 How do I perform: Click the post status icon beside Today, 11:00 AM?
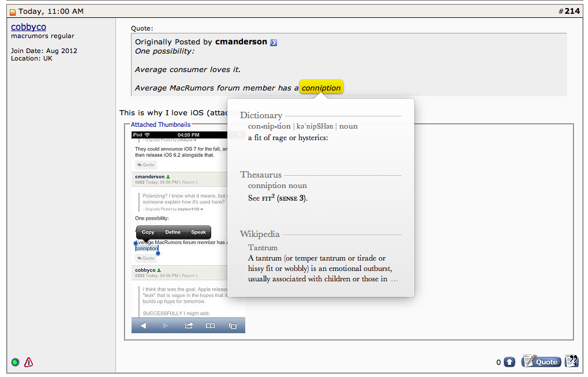pyautogui.click(x=13, y=12)
